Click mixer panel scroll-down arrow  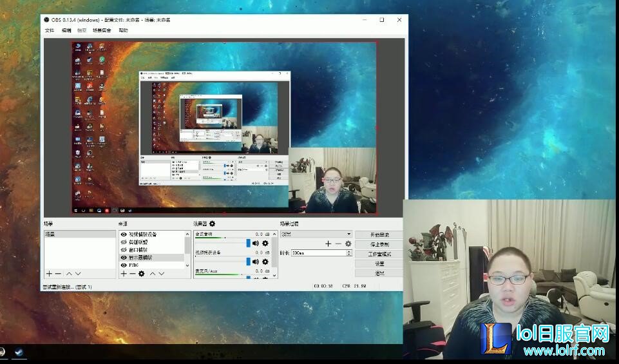pyautogui.click(x=274, y=275)
